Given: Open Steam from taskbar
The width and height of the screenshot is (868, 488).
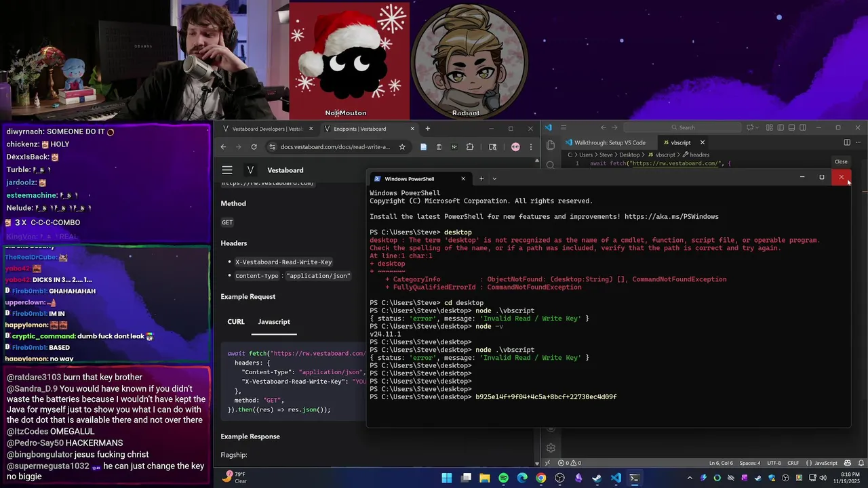Looking at the screenshot, I should (x=597, y=478).
